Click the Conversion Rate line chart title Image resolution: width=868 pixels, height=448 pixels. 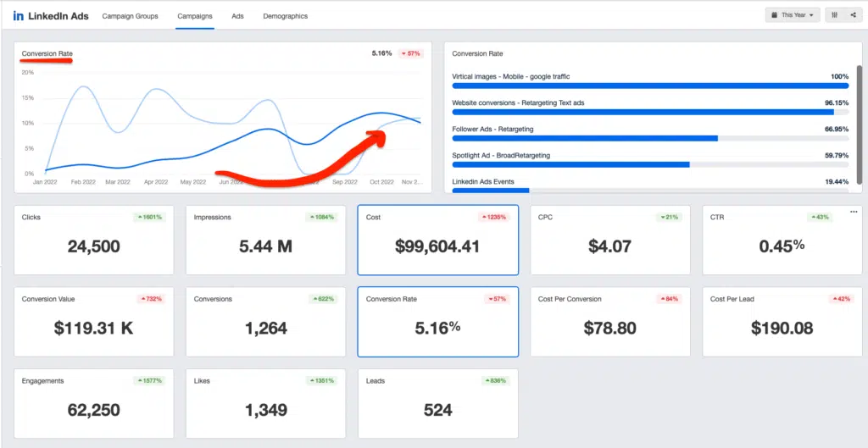pos(47,54)
